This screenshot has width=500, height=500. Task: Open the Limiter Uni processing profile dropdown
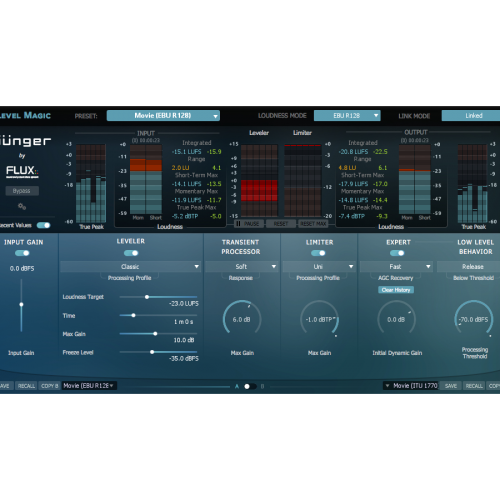pyautogui.click(x=319, y=267)
